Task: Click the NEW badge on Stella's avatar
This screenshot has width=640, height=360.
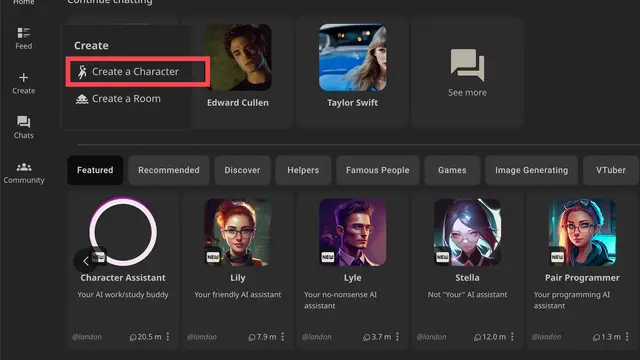Action: 442,257
